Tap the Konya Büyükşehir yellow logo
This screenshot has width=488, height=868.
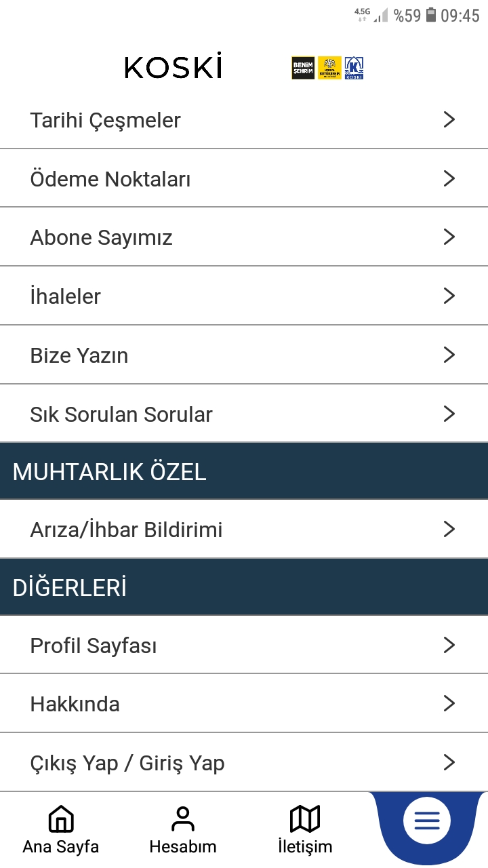330,68
